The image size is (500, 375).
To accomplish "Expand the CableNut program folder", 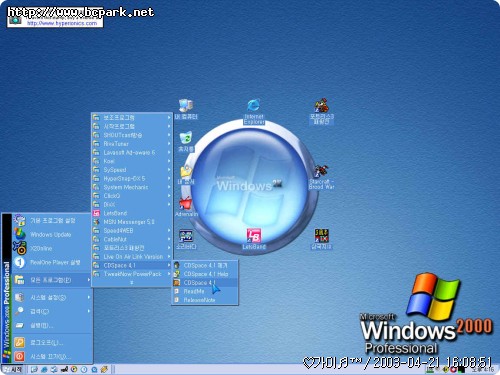I will click(x=132, y=239).
